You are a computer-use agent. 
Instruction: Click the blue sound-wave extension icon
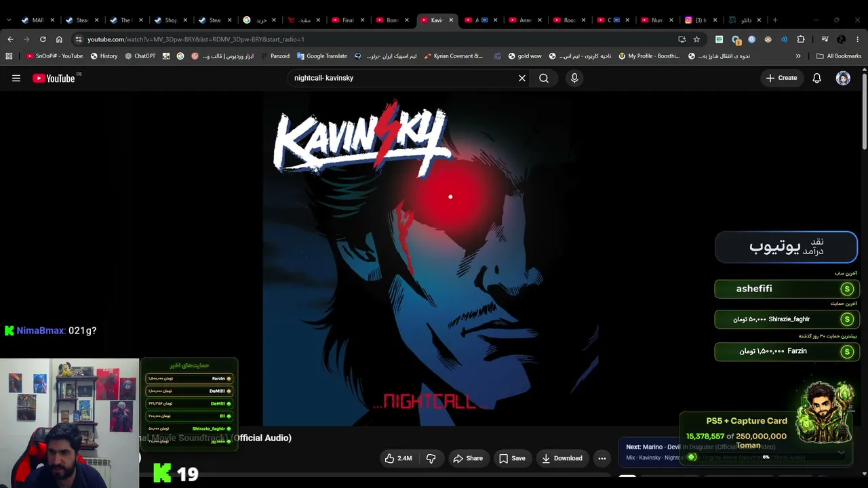784,39
